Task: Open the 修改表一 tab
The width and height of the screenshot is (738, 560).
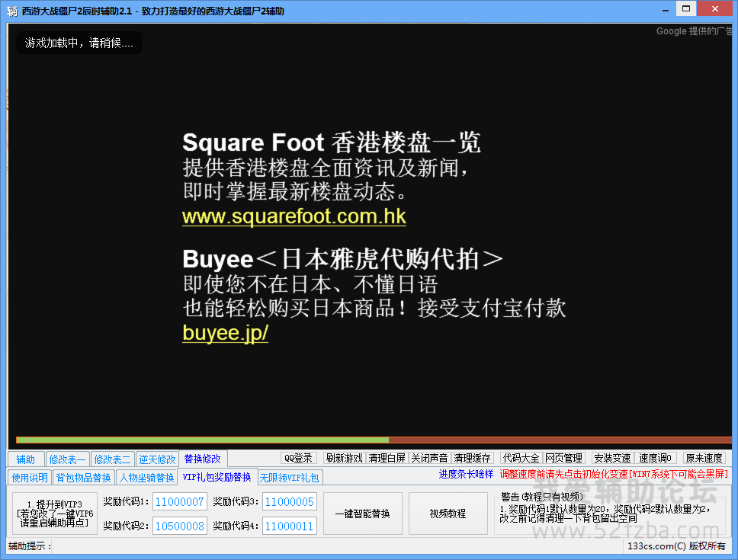Action: (67, 459)
